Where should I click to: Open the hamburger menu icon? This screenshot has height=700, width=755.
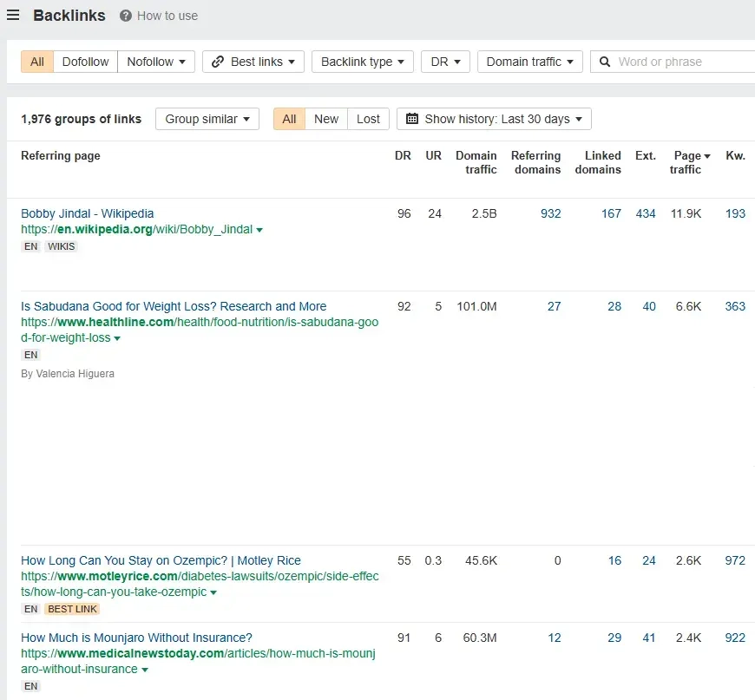pos(13,15)
